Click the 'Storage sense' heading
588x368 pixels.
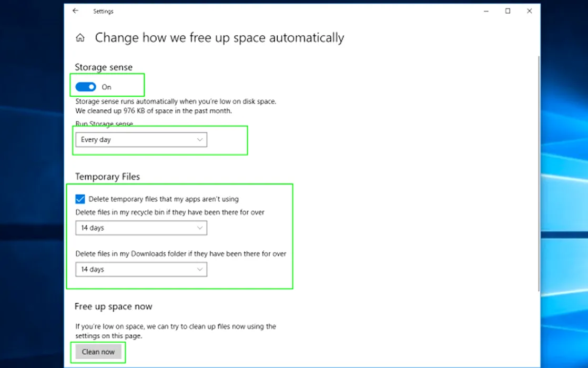(x=104, y=67)
